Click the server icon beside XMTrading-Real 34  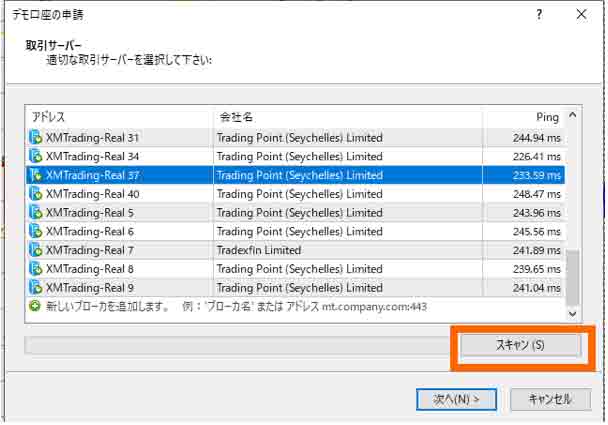[36, 156]
